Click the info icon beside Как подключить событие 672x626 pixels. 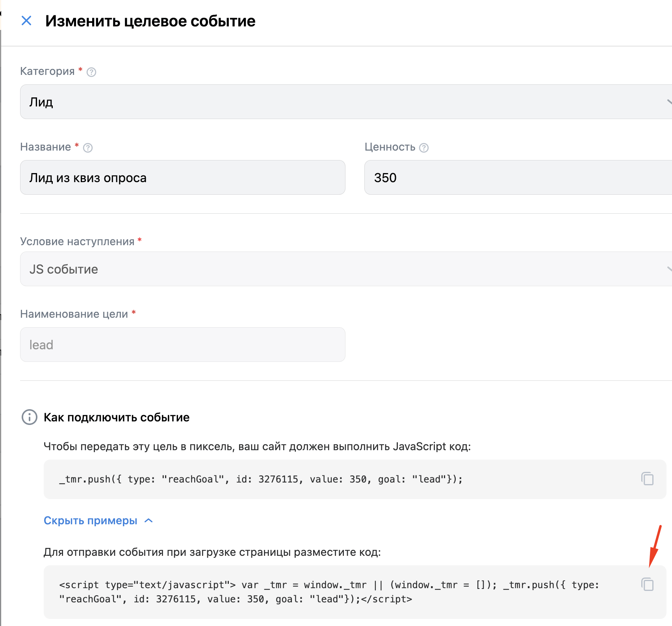coord(29,417)
